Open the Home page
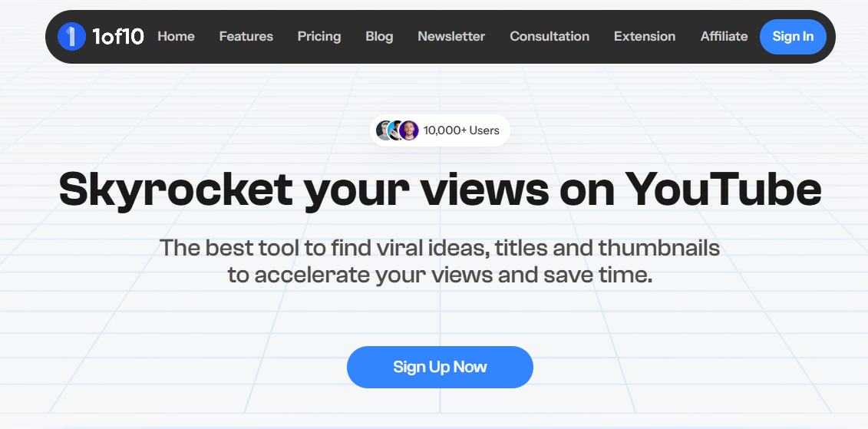868x429 pixels. pyautogui.click(x=176, y=36)
